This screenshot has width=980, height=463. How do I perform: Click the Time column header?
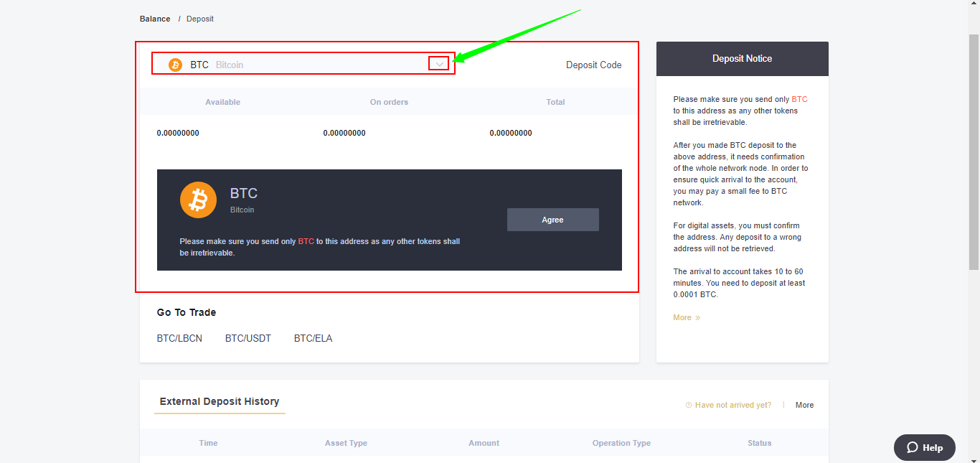(x=209, y=443)
